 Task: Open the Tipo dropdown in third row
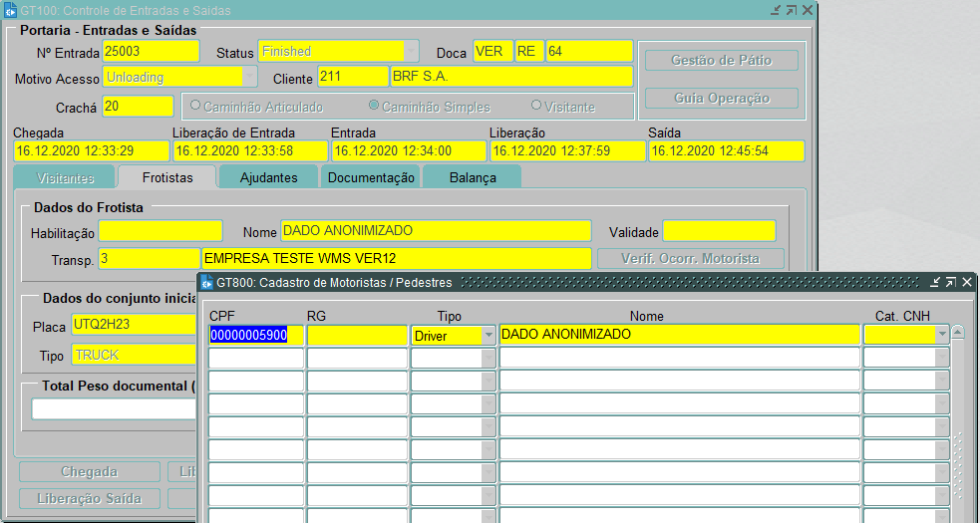click(x=489, y=382)
